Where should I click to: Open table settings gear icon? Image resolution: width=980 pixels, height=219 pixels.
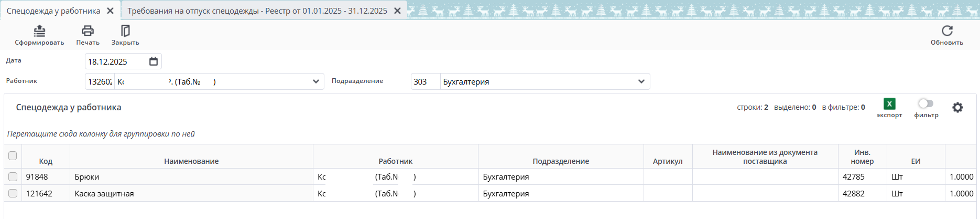click(957, 108)
